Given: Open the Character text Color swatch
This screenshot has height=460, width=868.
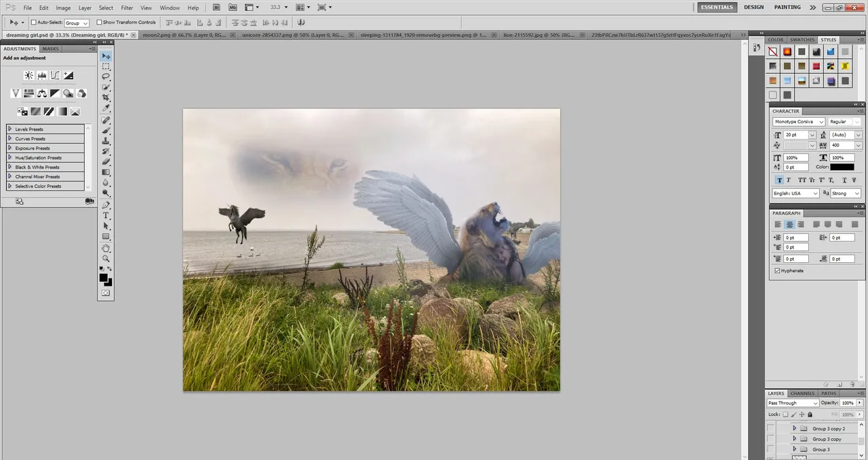Looking at the screenshot, I should (842, 167).
